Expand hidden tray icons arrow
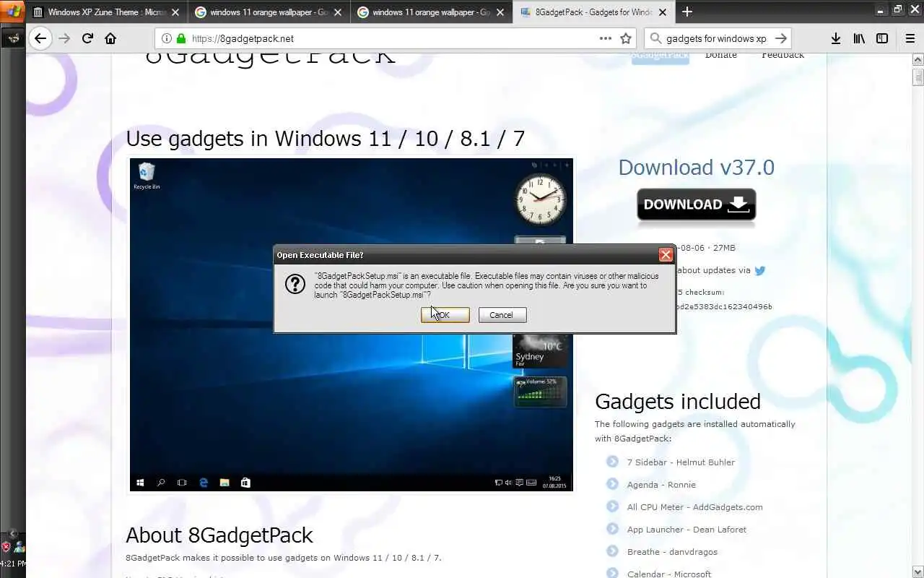The image size is (924, 578). (x=13, y=534)
